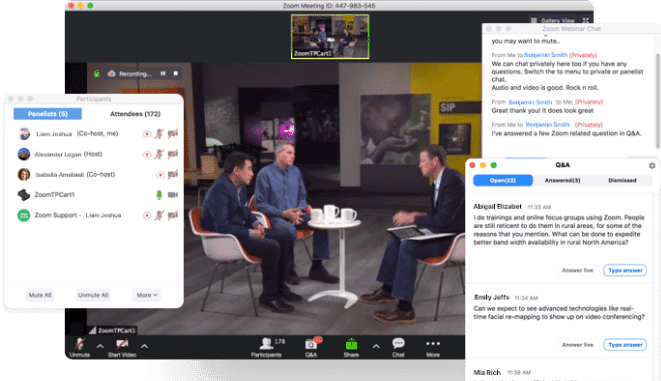Click Benjamin Smith in 'Great thank you' message
Screen dimensions: 661x381
pyautogui.click(x=530, y=102)
